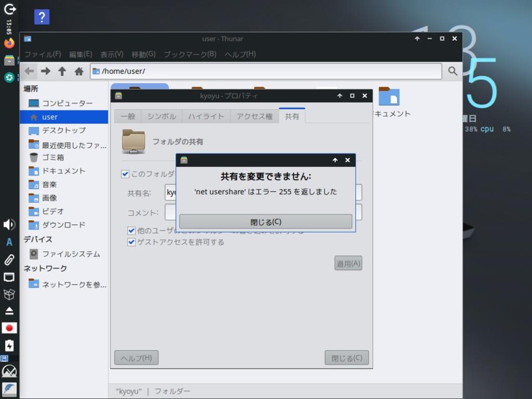Viewport: 532px width, 399px height.
Task: Toggle the このフォルダ share checkbox
Action: click(x=125, y=174)
